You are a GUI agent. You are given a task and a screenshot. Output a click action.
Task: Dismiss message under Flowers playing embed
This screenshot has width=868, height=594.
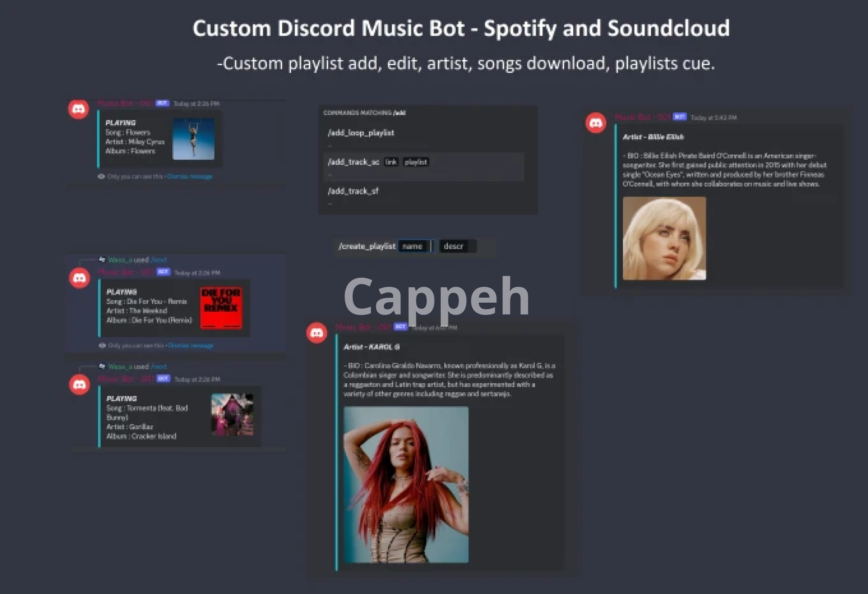tap(189, 176)
